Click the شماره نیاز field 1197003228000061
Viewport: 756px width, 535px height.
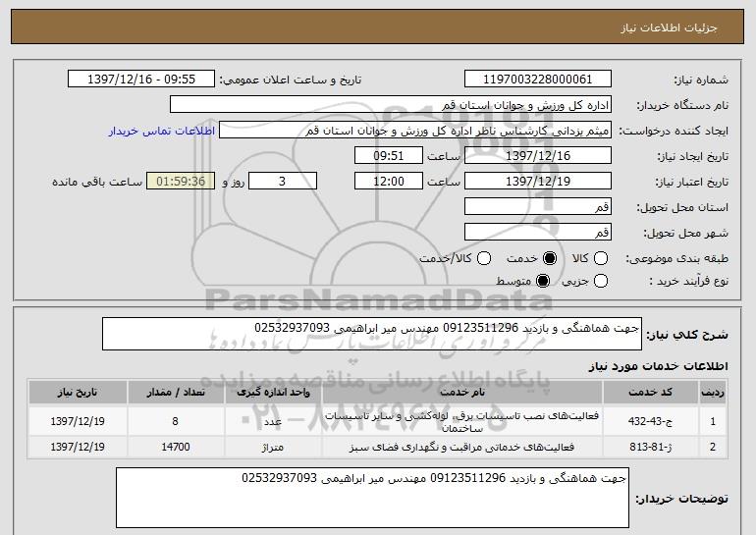pyautogui.click(x=538, y=80)
